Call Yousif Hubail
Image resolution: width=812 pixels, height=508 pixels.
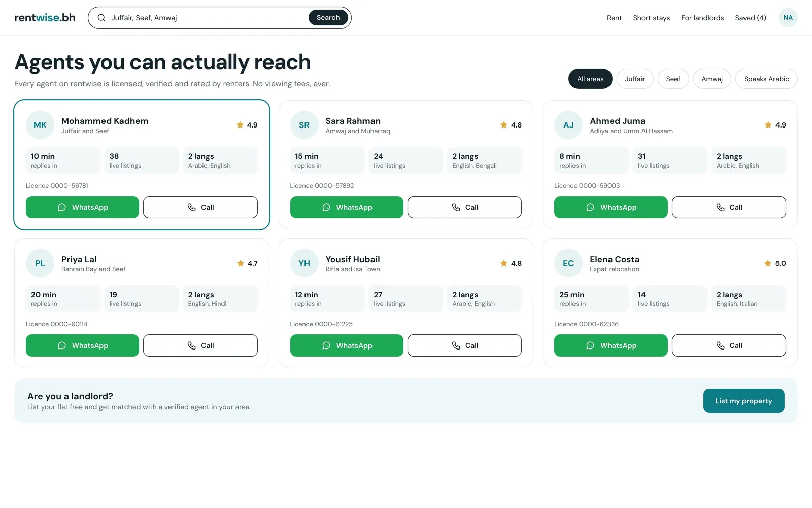[x=464, y=345]
